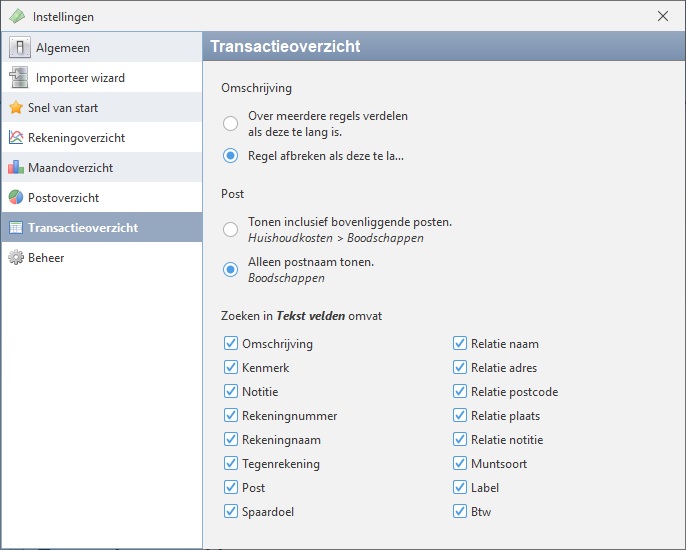Uncheck the Omschrijving checkbox
The image size is (686, 550).
point(231,344)
